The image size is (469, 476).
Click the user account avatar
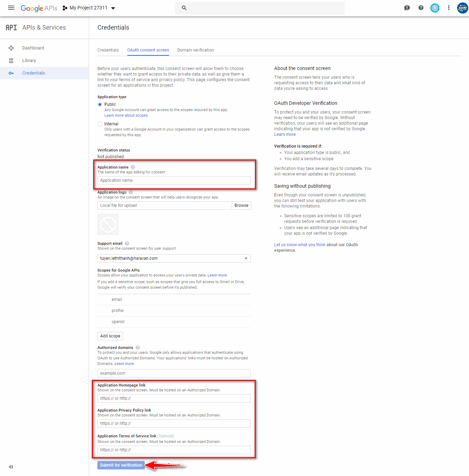tap(462, 8)
